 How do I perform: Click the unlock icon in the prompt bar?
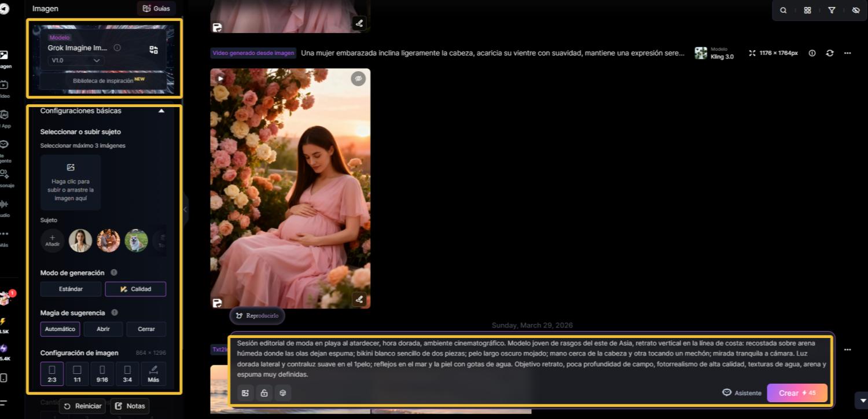tap(264, 393)
